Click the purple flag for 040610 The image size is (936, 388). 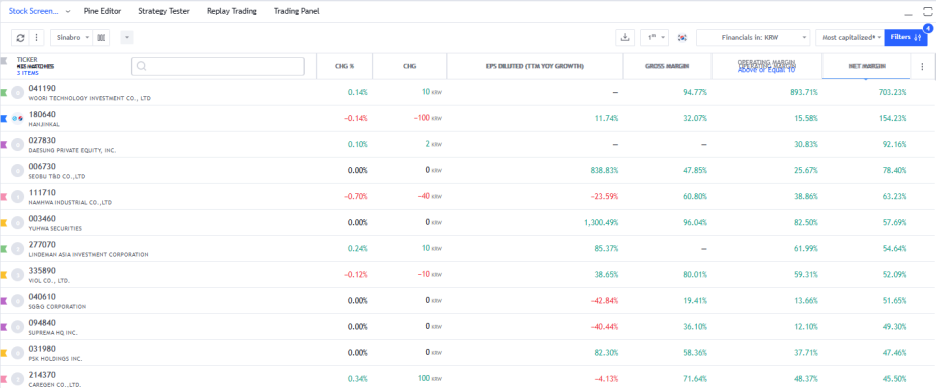(x=4, y=300)
